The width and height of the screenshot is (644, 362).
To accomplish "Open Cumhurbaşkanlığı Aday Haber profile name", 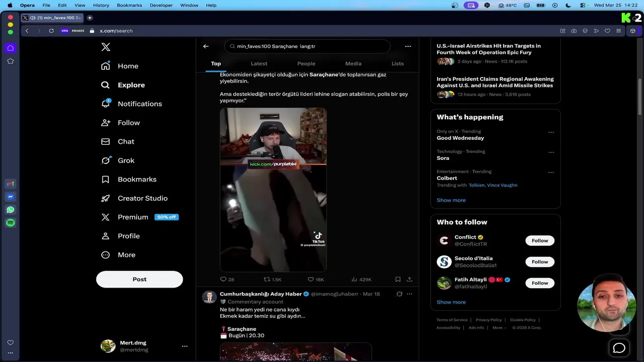I will pos(261,294).
